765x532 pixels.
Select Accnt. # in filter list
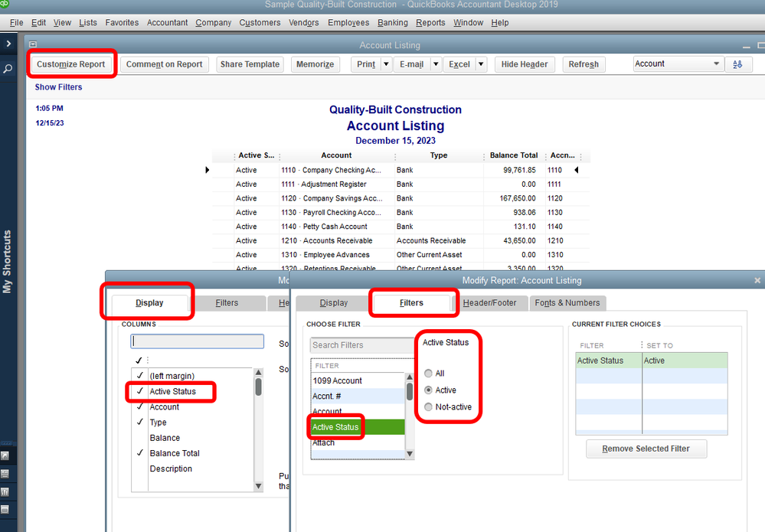(358, 396)
